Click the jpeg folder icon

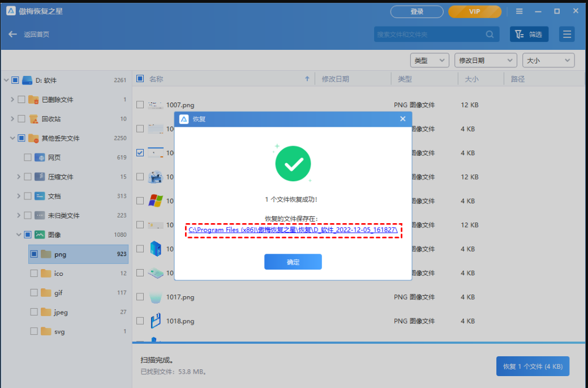click(46, 312)
